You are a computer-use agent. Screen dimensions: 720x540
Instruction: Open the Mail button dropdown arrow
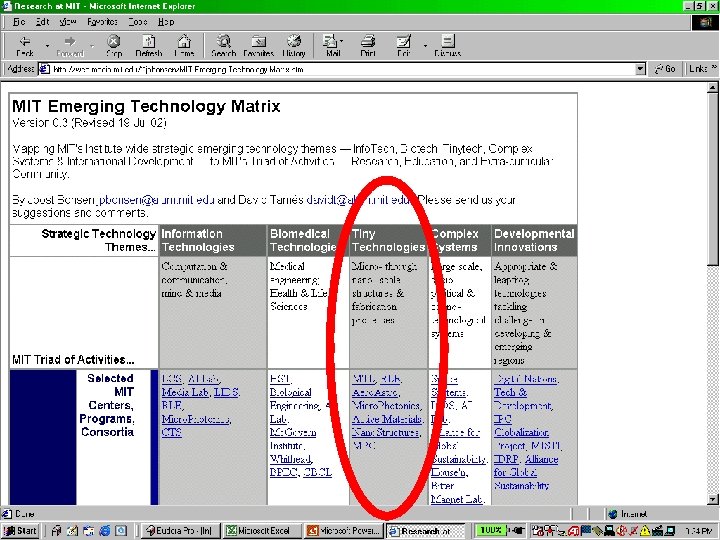click(x=342, y=41)
